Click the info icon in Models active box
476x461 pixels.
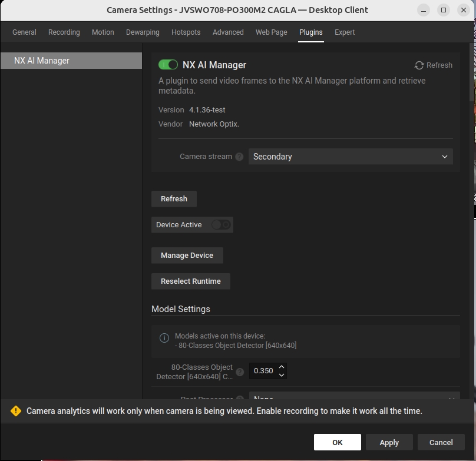point(164,338)
